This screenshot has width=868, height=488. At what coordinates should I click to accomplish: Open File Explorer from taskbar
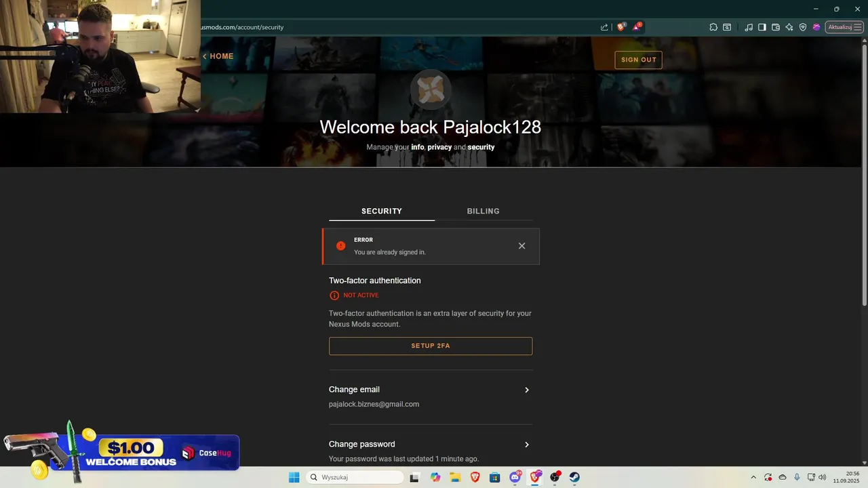[x=455, y=477]
